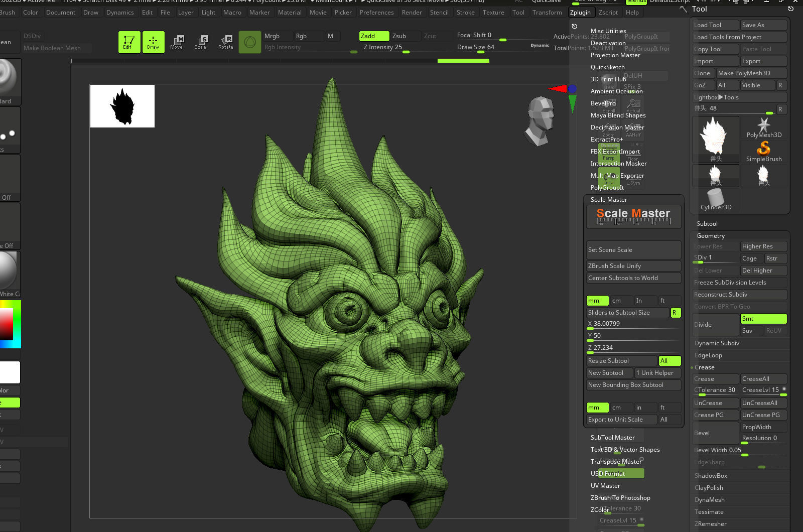Select ft units above Export to Unit Scale

tap(670, 408)
